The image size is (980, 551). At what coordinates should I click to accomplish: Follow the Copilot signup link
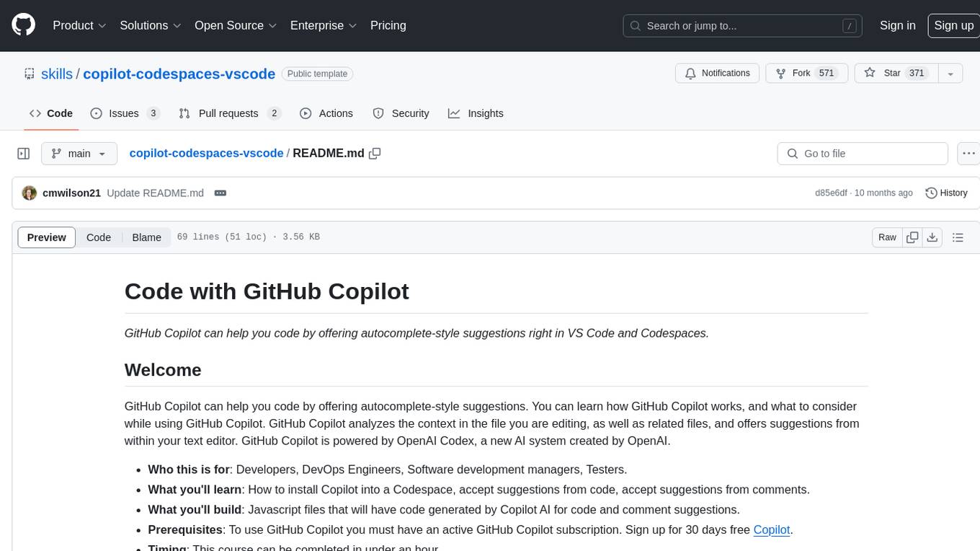click(772, 529)
